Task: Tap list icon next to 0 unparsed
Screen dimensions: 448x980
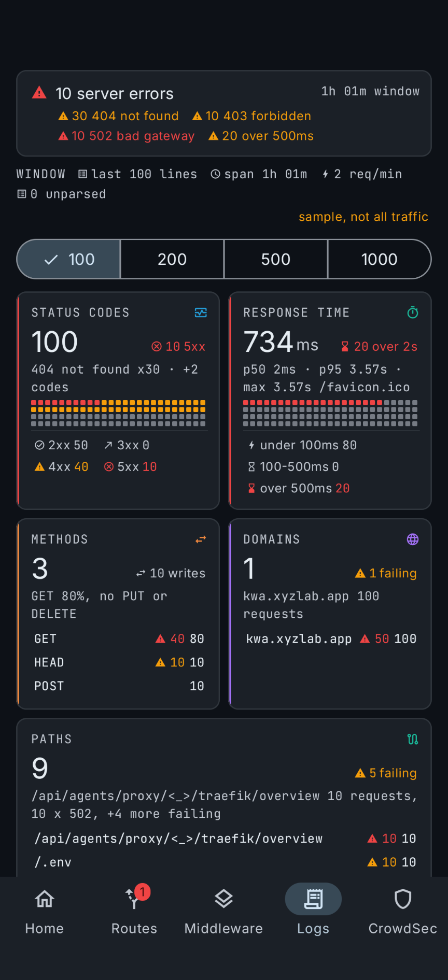Action: tap(22, 194)
